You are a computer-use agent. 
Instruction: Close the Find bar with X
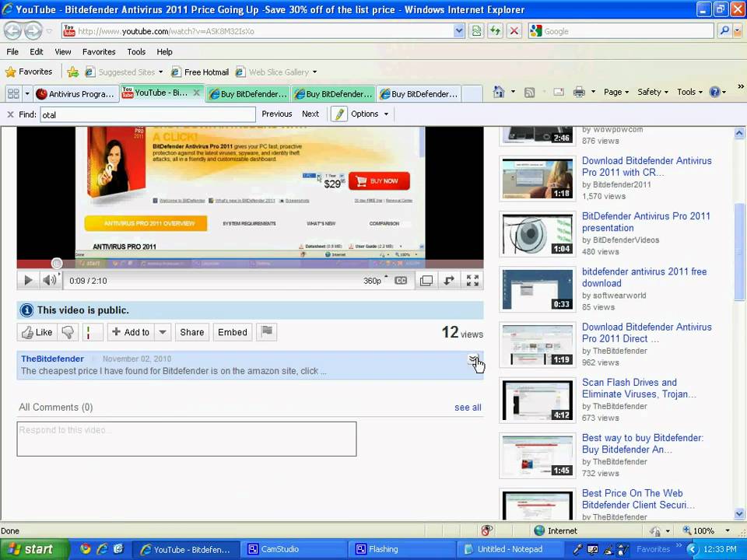coord(10,114)
